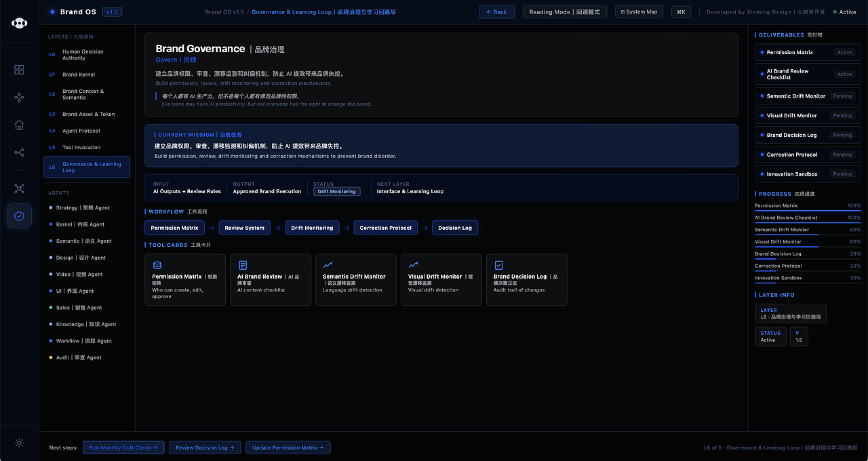
Task: Open Brand Decision Log deliverable
Action: pyautogui.click(x=808, y=135)
